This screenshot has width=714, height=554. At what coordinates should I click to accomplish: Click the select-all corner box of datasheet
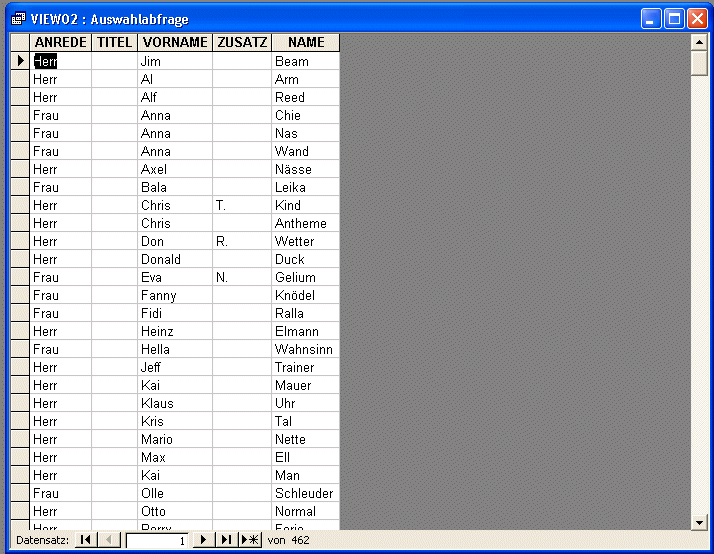coord(20,42)
